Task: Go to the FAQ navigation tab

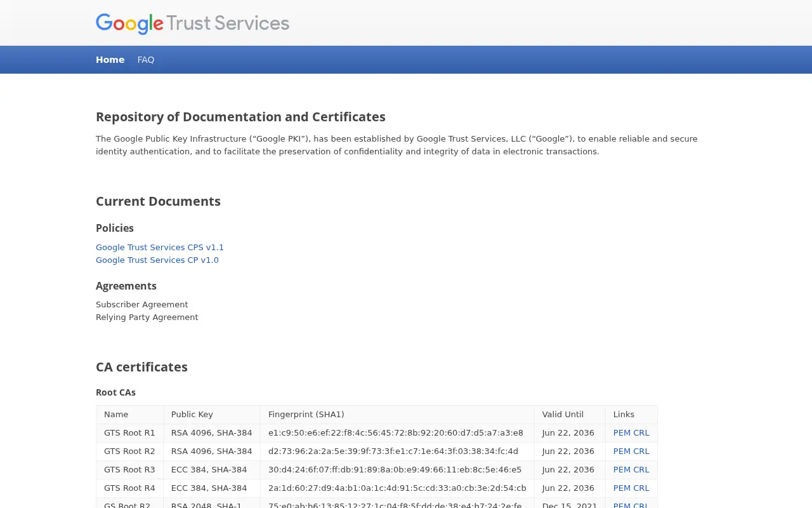Action: coord(146,60)
